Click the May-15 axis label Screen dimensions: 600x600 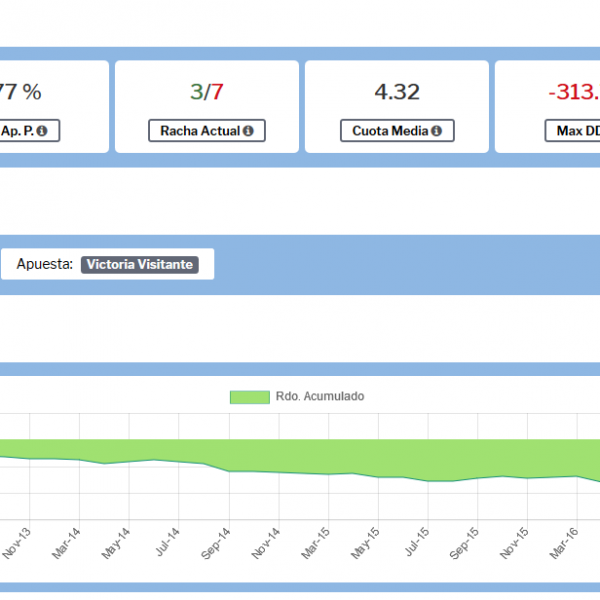365,543
